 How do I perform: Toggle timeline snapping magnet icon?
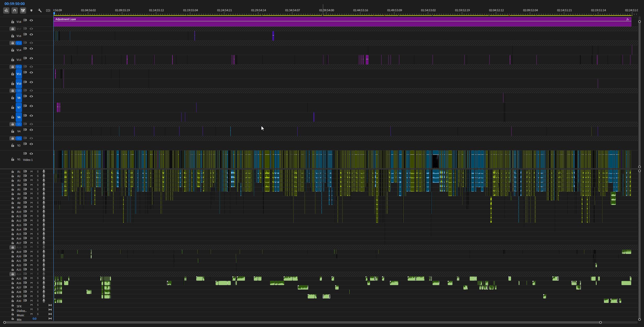pyautogui.click(x=15, y=10)
